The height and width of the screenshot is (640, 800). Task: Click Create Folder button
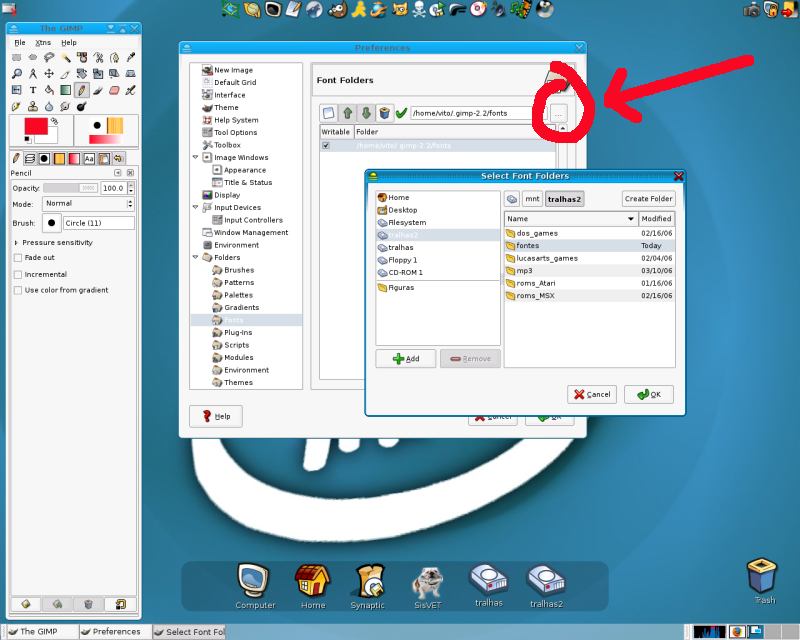tap(648, 199)
